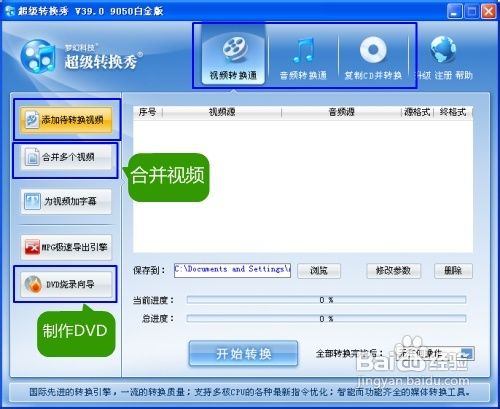Click the 总进度 overall progress bar

point(326,319)
